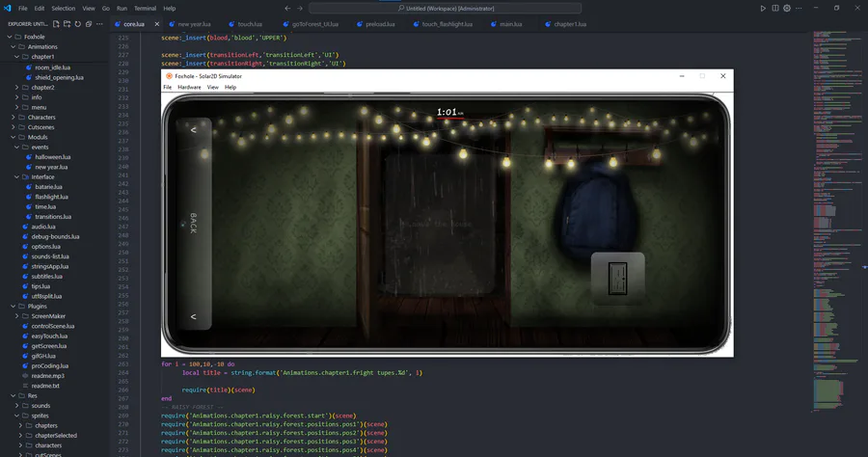Open transitions.lua in Explorer
The width and height of the screenshot is (868, 457).
tap(53, 217)
